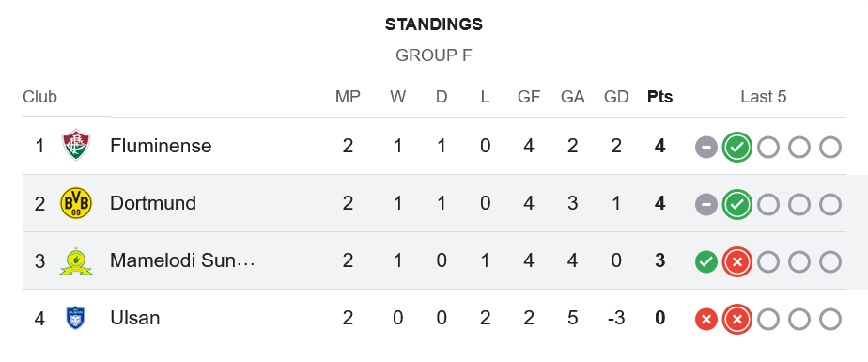This screenshot has height=362, width=868.
Task: Open the Dortmund team name
Action: pos(153,203)
